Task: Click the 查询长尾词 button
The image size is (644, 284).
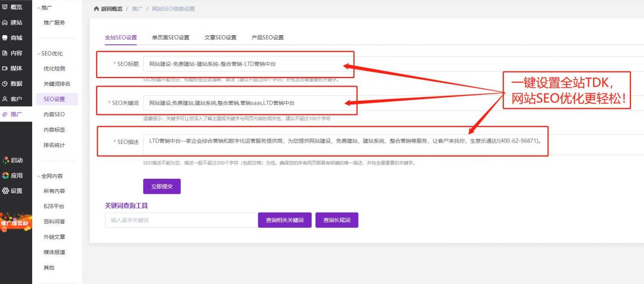Action: pos(337,220)
